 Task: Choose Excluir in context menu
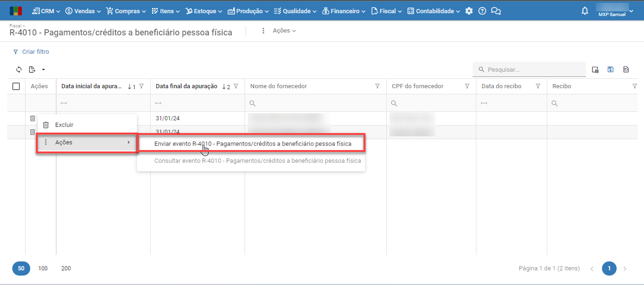(87, 125)
